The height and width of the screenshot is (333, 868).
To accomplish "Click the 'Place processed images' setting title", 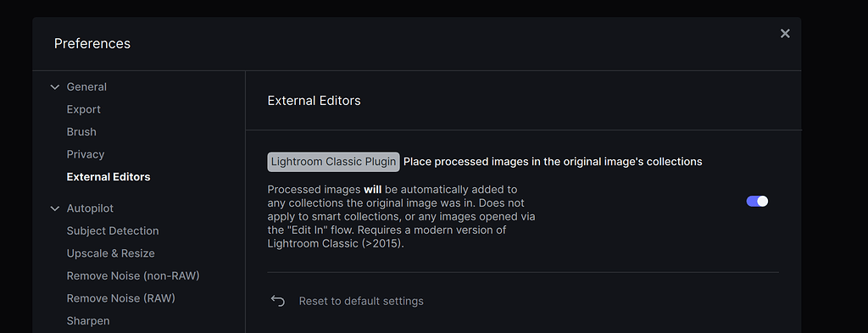I will (x=553, y=162).
